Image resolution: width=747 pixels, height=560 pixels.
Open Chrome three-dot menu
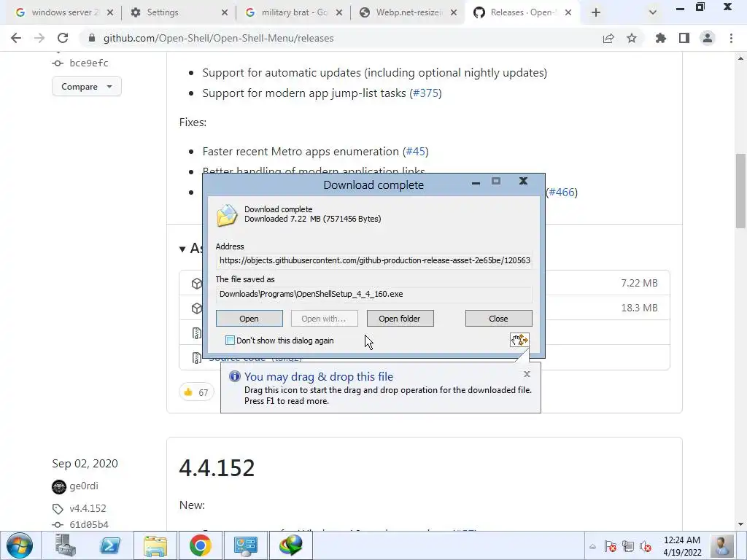(x=731, y=38)
